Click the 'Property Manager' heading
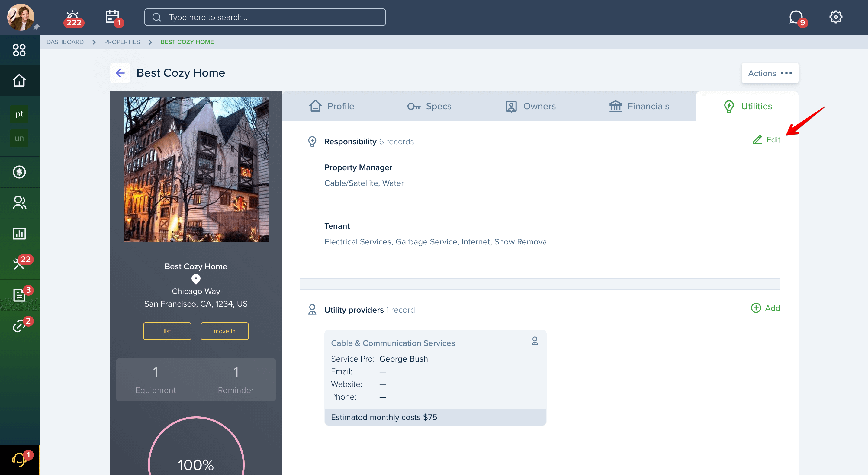 [358, 168]
